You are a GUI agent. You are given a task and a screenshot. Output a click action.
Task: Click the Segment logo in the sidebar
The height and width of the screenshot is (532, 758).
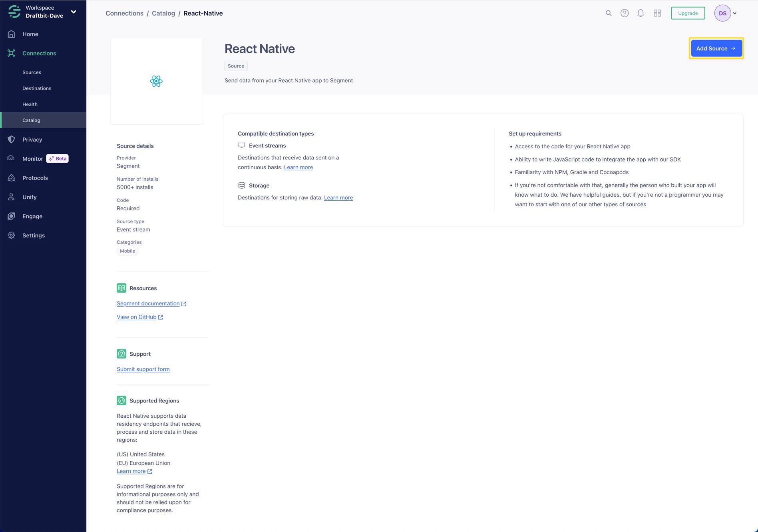click(14, 12)
